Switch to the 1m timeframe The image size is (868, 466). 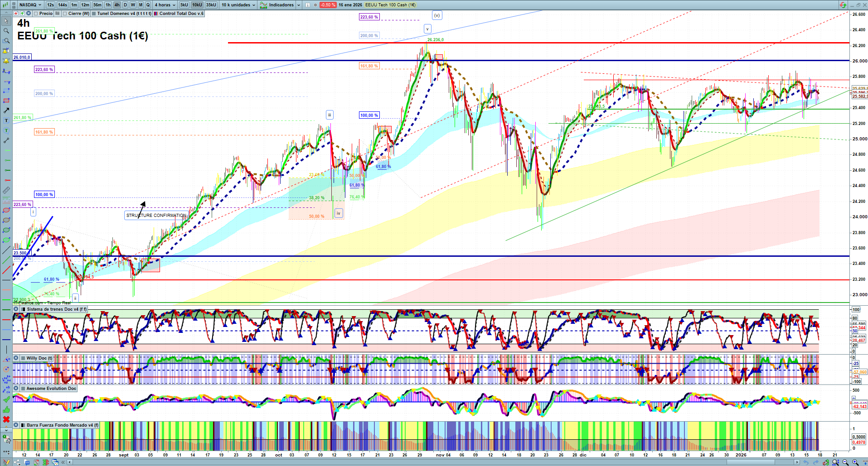pyautogui.click(x=74, y=5)
